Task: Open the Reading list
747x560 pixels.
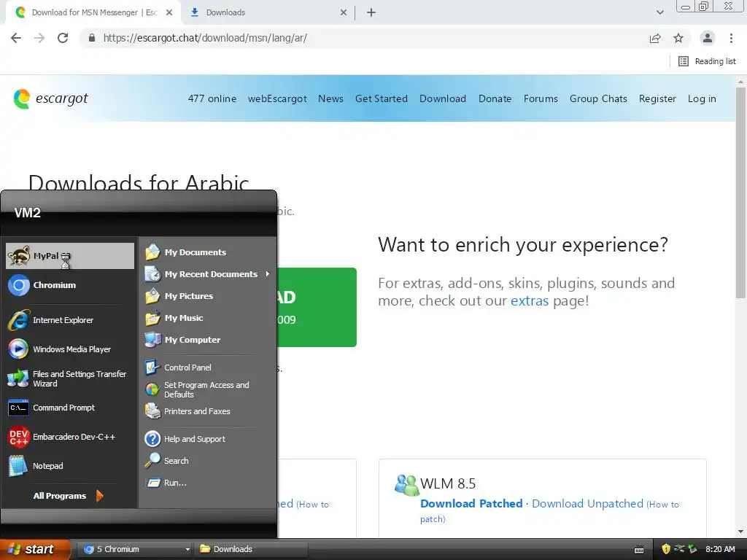Action: pyautogui.click(x=707, y=61)
